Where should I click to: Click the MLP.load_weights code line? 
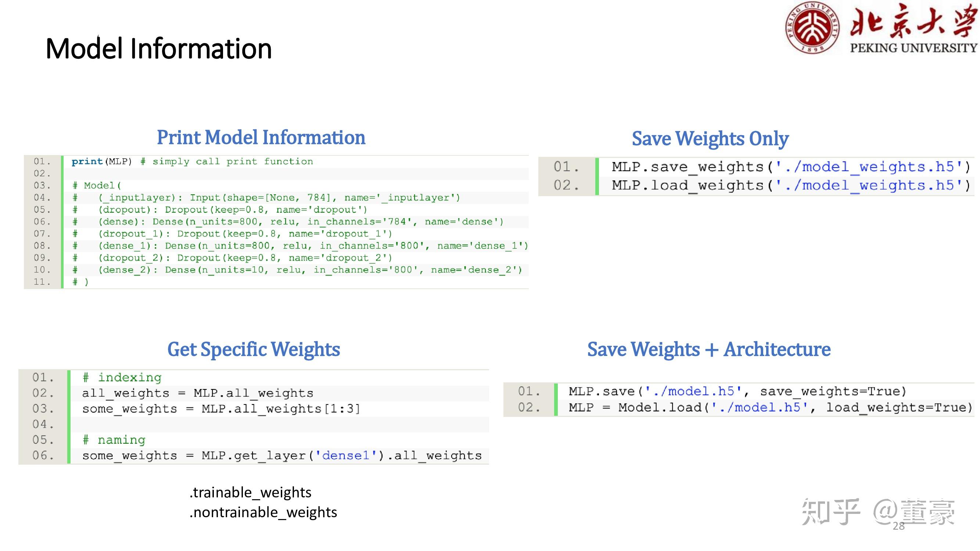coord(790,185)
